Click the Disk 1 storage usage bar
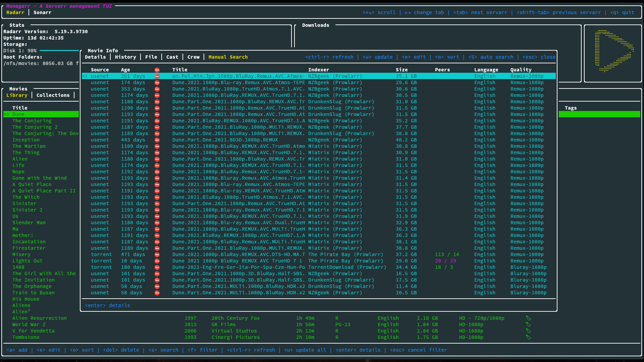This screenshot has width=644, height=362. (59, 51)
